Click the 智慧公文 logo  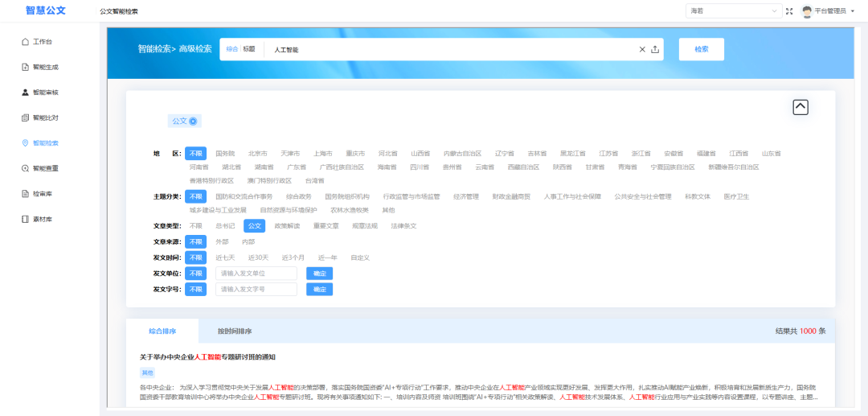[x=46, y=10]
